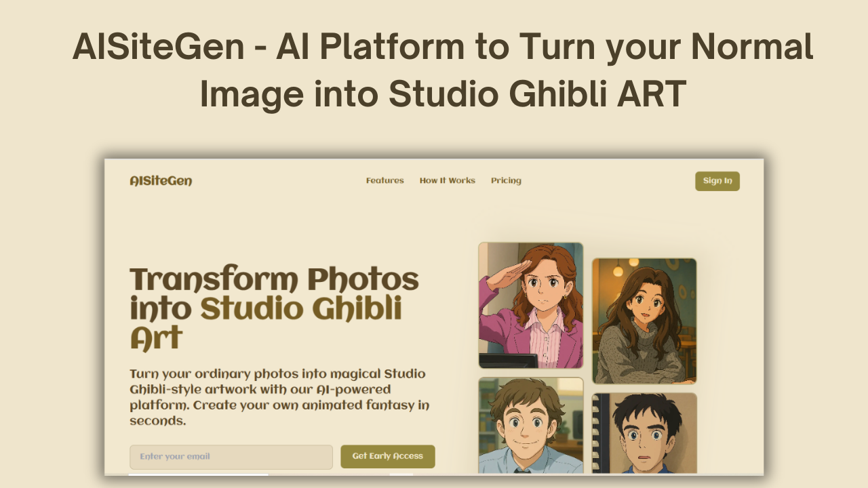This screenshot has height=488, width=868.
Task: Open the smiling brown-haired man image
Action: [x=531, y=426]
